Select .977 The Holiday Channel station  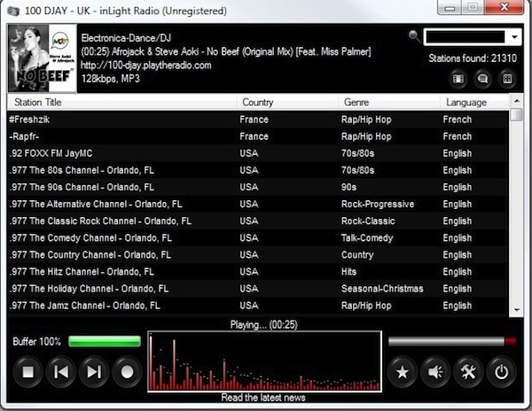coord(258,289)
